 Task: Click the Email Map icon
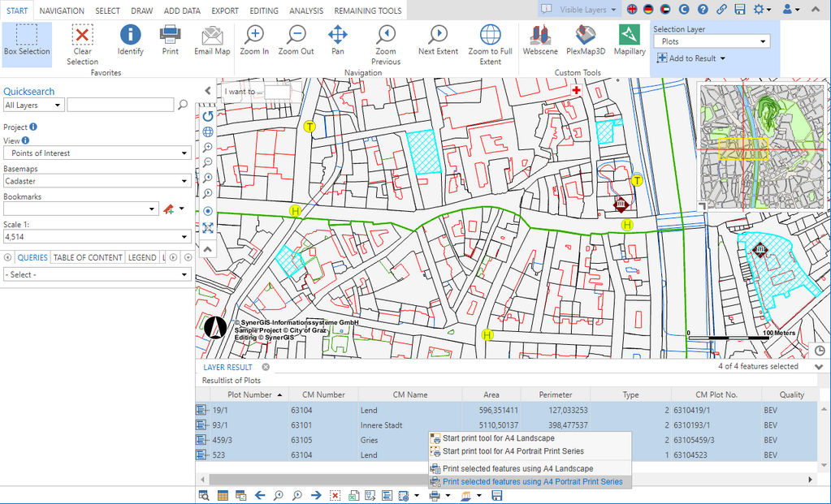tap(212, 35)
